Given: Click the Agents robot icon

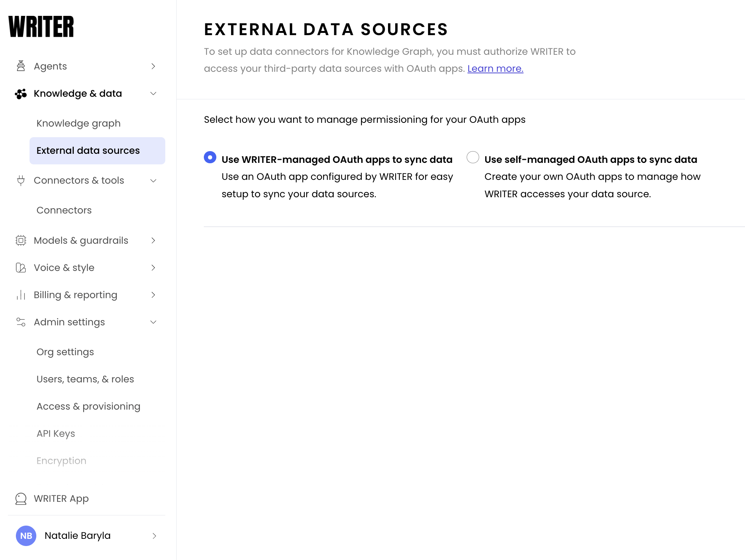Looking at the screenshot, I should coord(21,66).
